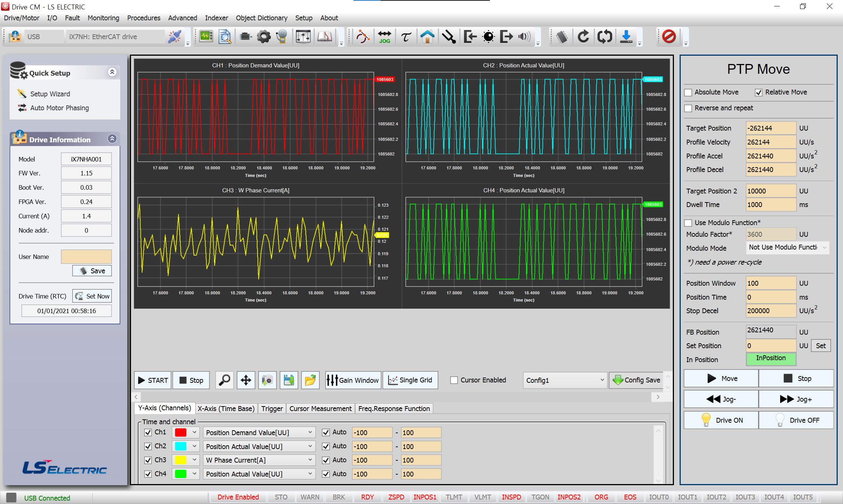
Task: Open the Object Dictionary menu
Action: [261, 18]
